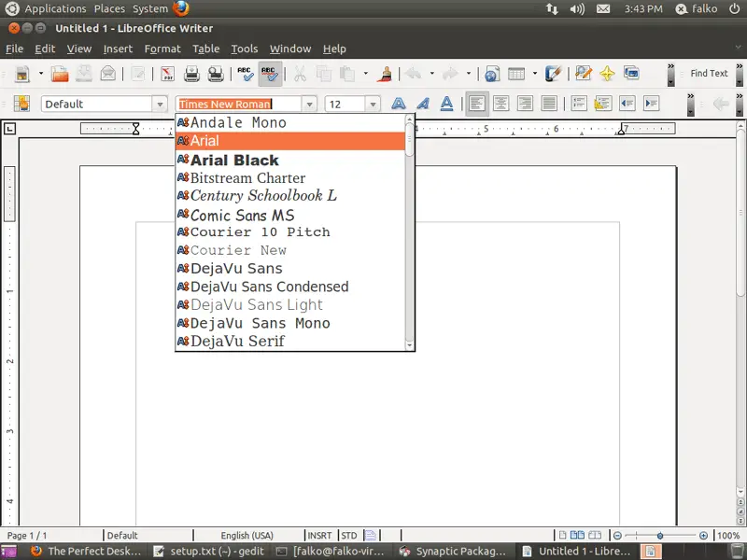Switch to falko terminal taskbar window
Viewport: 747px width, 560px height.
331,552
